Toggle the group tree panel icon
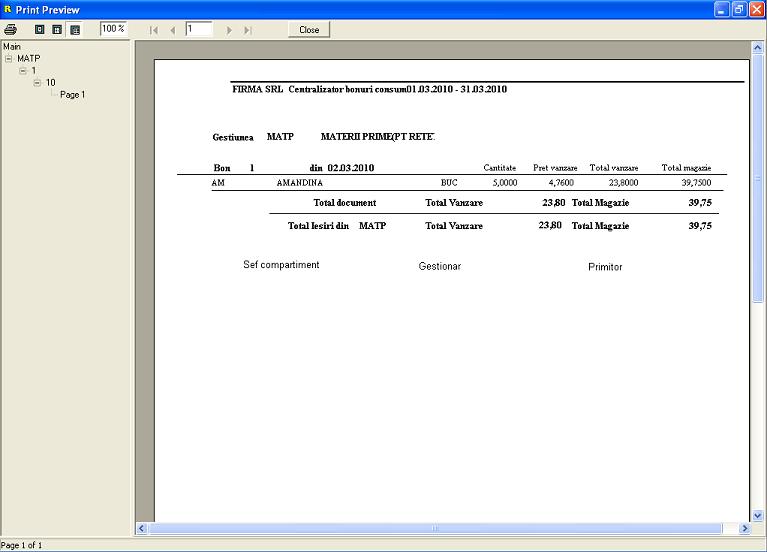Image resolution: width=767 pixels, height=552 pixels. click(x=75, y=29)
